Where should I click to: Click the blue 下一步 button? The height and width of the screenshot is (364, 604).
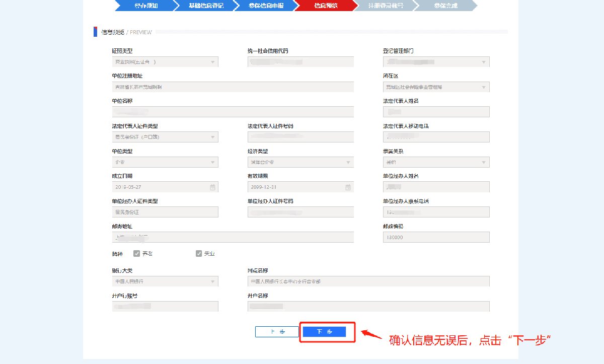pos(324,332)
